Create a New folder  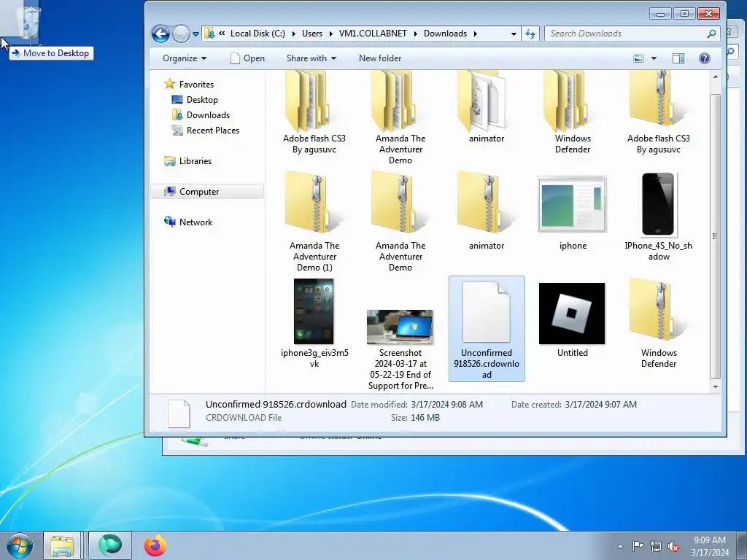(379, 58)
